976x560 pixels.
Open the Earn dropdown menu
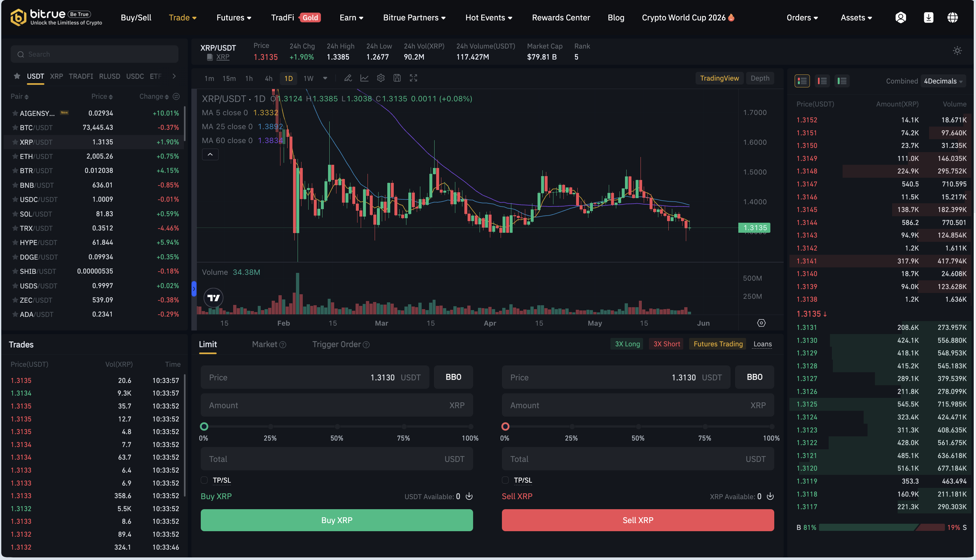tap(351, 18)
